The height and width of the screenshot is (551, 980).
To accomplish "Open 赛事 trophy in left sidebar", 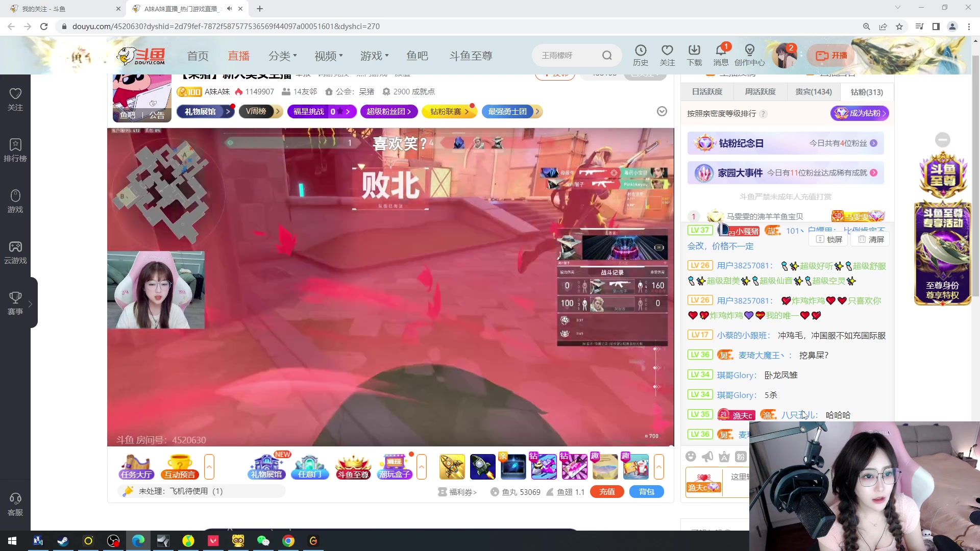I will tap(15, 304).
